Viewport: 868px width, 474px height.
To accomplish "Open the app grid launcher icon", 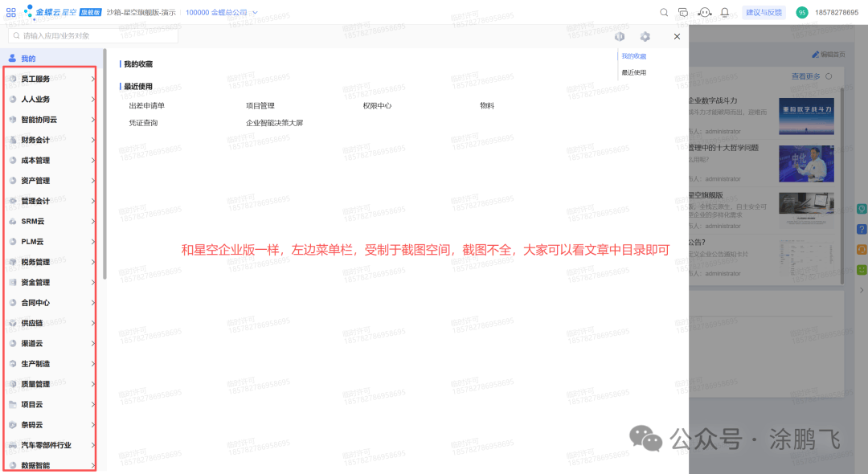I will (11, 12).
